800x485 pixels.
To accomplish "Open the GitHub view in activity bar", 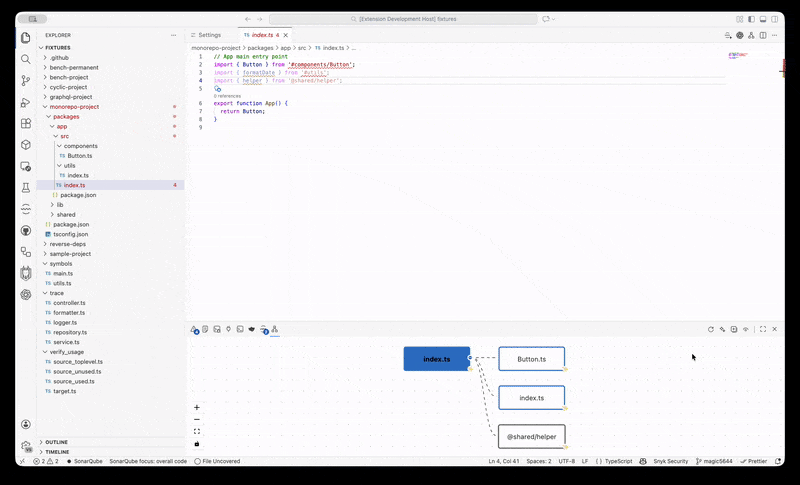I will point(26,231).
